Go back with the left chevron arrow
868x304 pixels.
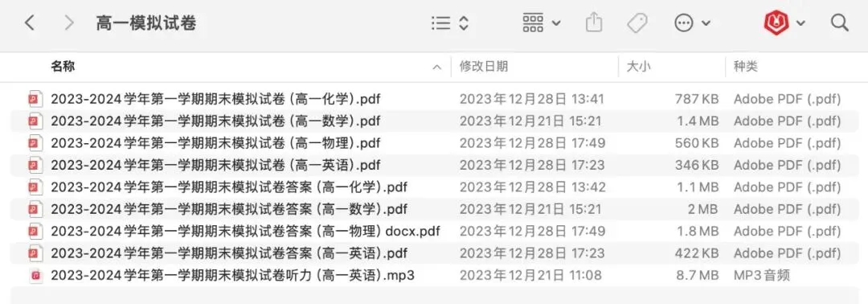30,23
